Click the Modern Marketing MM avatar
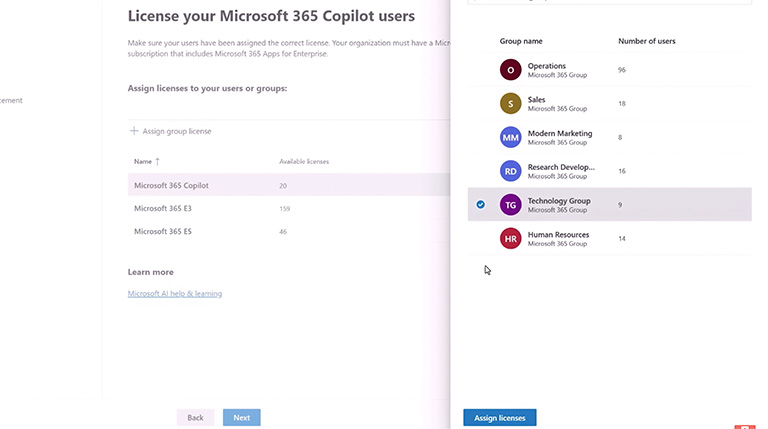Screen dimensions: 768x429 [510, 137]
